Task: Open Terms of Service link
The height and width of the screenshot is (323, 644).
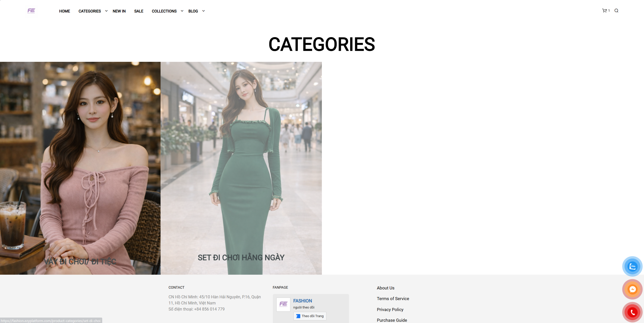Action: 393,299
